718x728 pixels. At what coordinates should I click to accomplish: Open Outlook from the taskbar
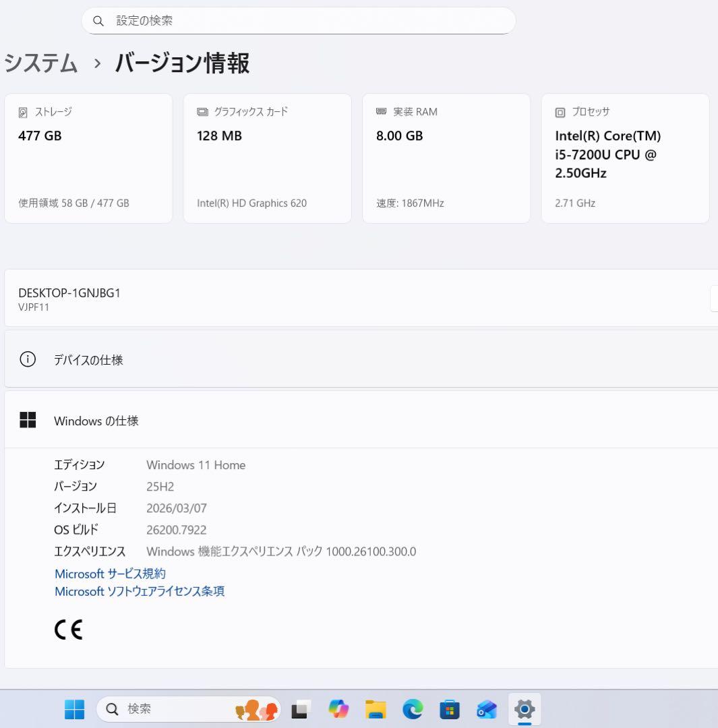coord(486,709)
